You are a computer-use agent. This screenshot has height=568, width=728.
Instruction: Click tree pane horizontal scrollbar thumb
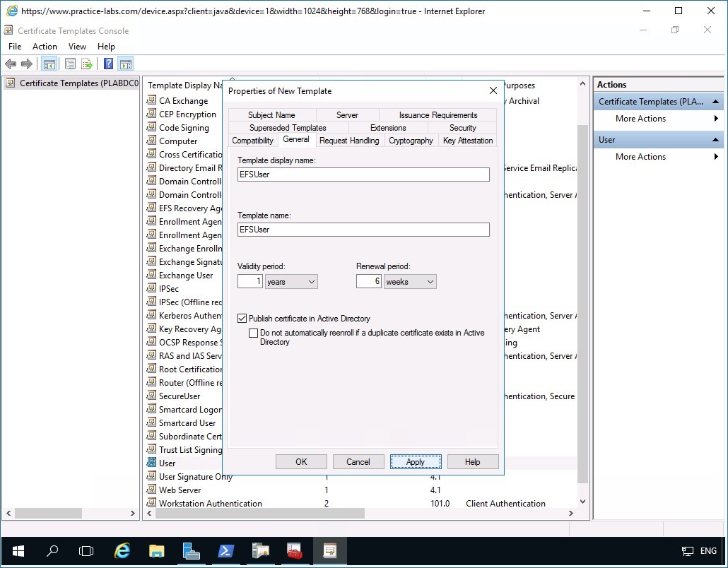[x=48, y=513]
